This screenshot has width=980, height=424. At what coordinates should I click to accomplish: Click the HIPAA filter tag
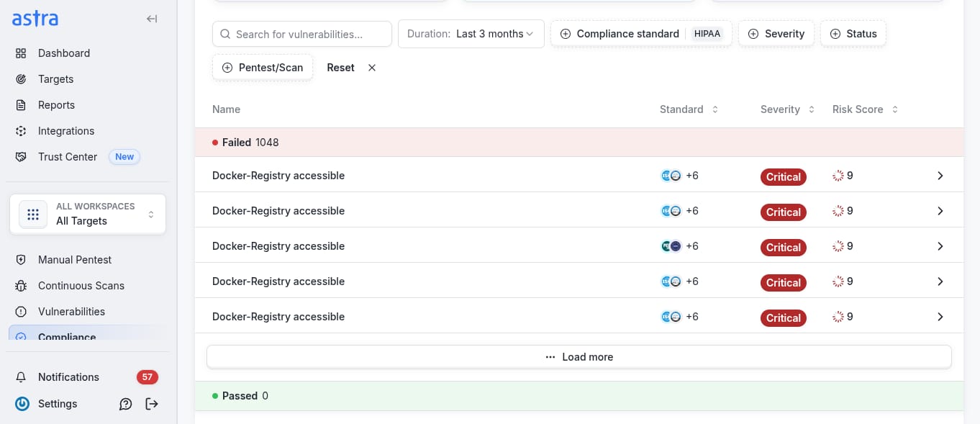[707, 34]
